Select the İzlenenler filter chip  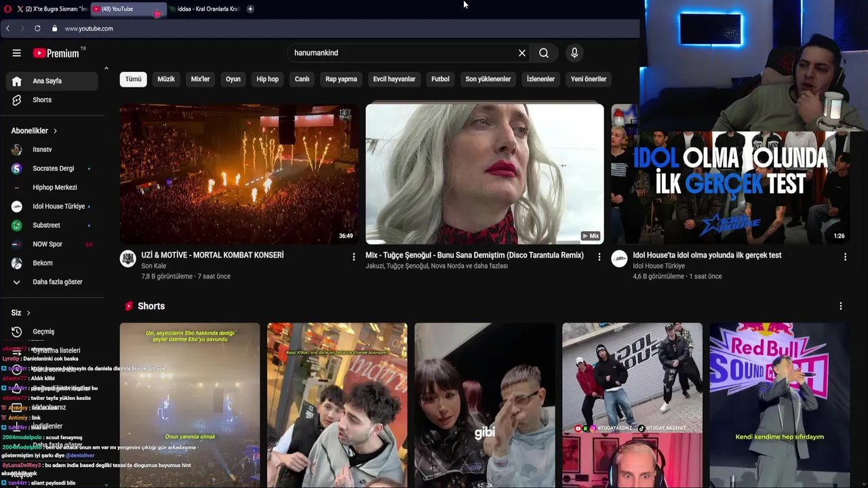point(540,79)
